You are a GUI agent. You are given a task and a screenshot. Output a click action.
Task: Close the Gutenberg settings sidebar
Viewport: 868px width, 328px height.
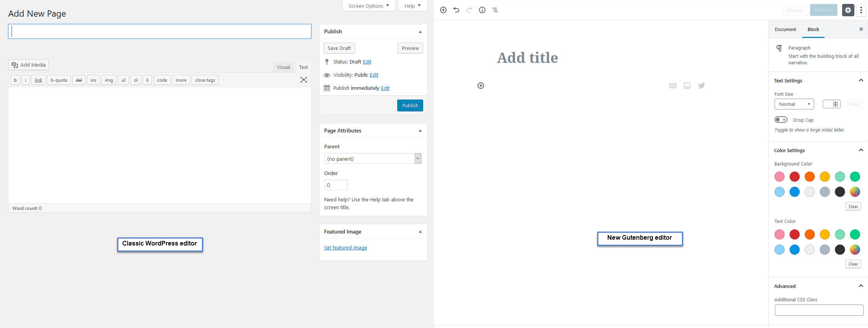(861, 29)
